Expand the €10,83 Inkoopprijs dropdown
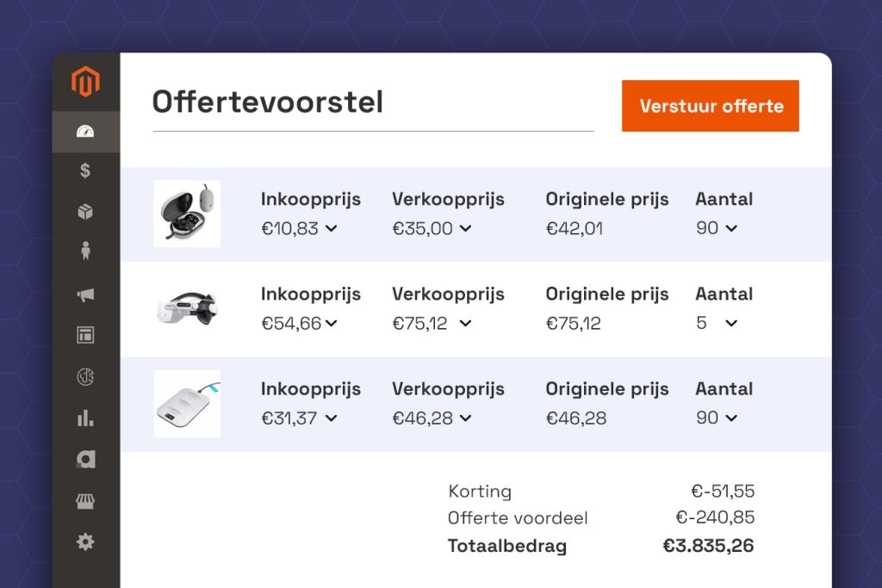 click(332, 229)
